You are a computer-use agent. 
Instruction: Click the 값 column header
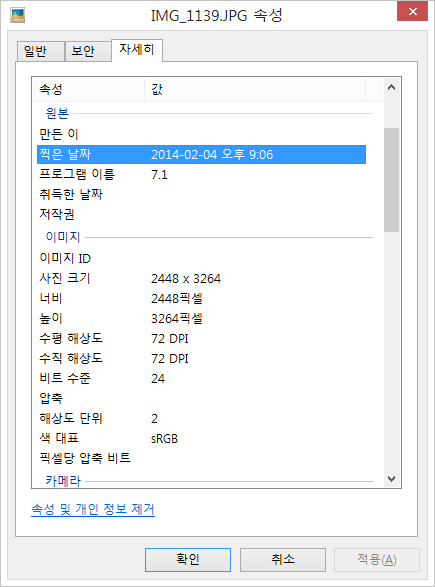click(255, 89)
